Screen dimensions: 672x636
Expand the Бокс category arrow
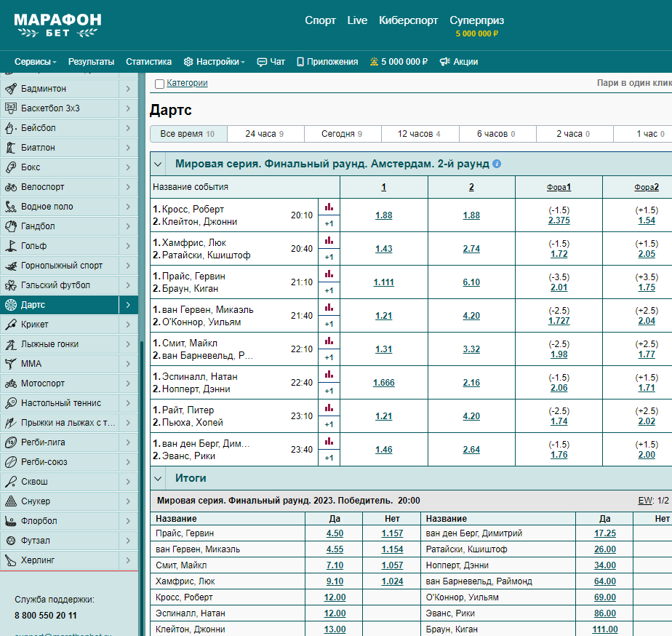(128, 167)
